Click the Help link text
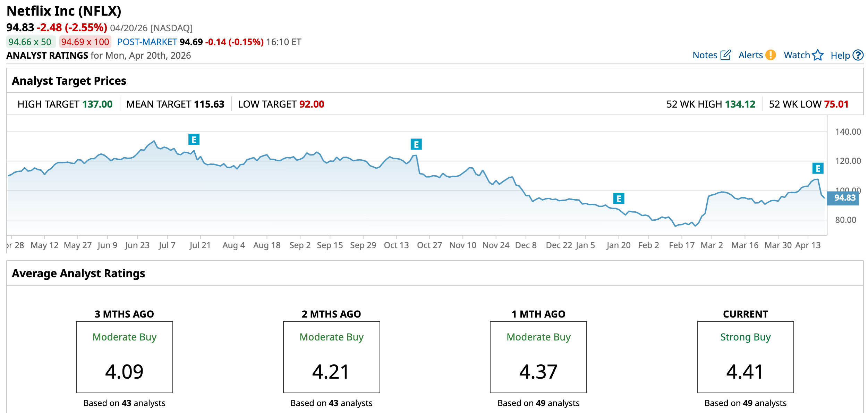 click(840, 56)
